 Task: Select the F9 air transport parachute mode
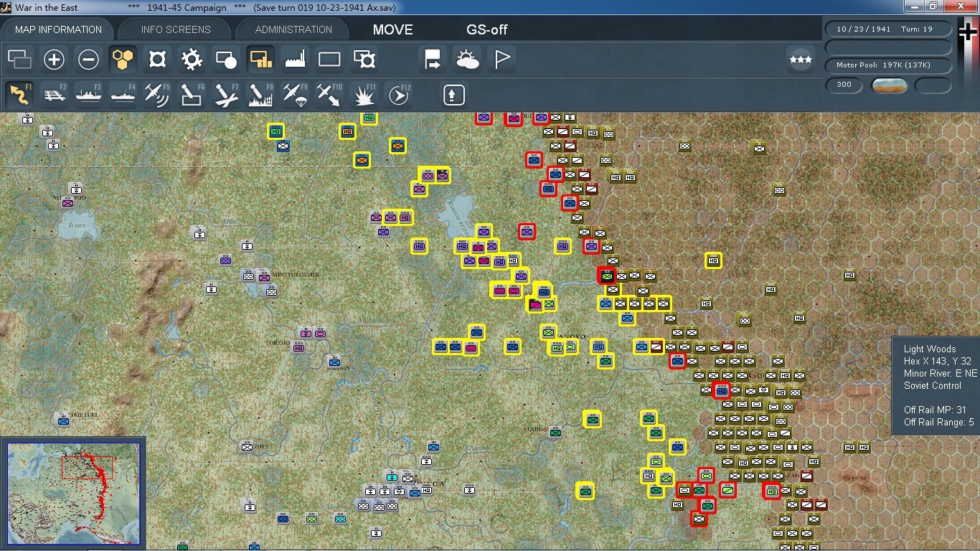click(295, 95)
